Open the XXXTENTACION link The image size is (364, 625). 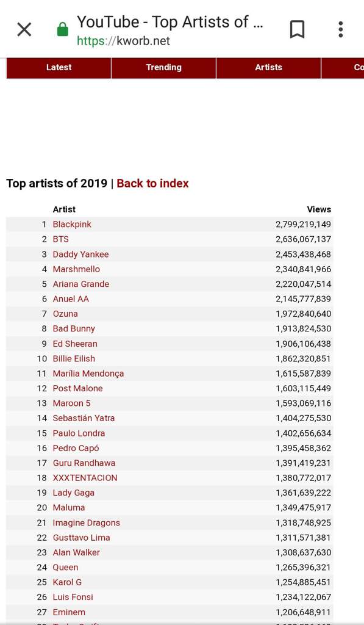85,478
